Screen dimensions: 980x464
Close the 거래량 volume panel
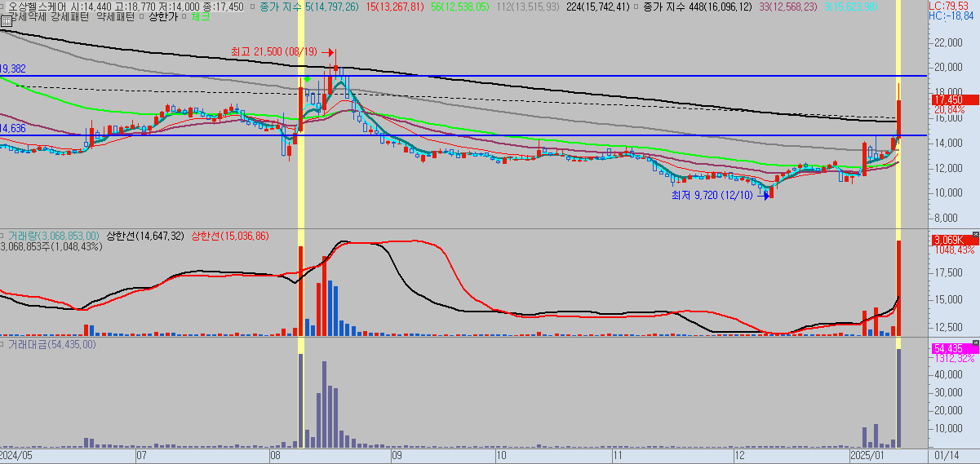pos(975,235)
